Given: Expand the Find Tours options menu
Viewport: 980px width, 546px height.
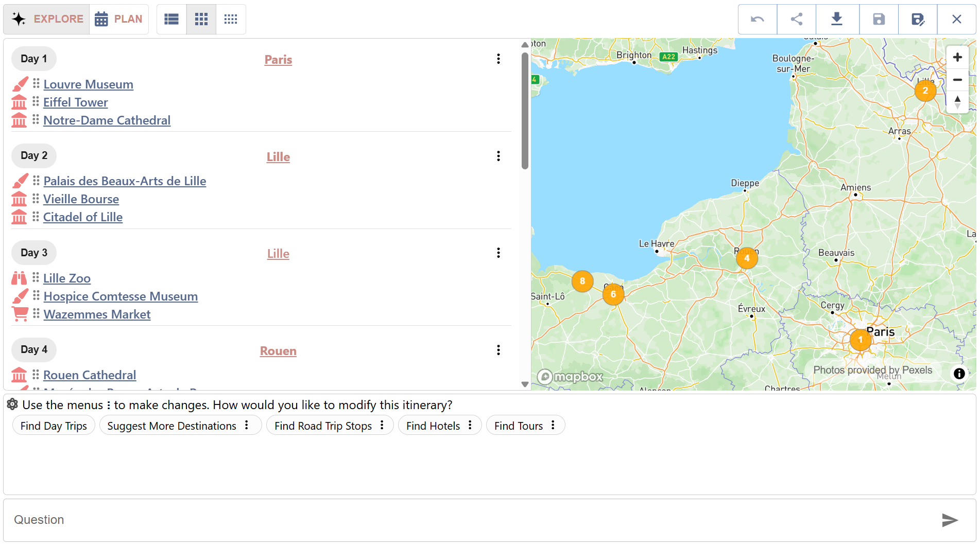Looking at the screenshot, I should [x=553, y=425].
